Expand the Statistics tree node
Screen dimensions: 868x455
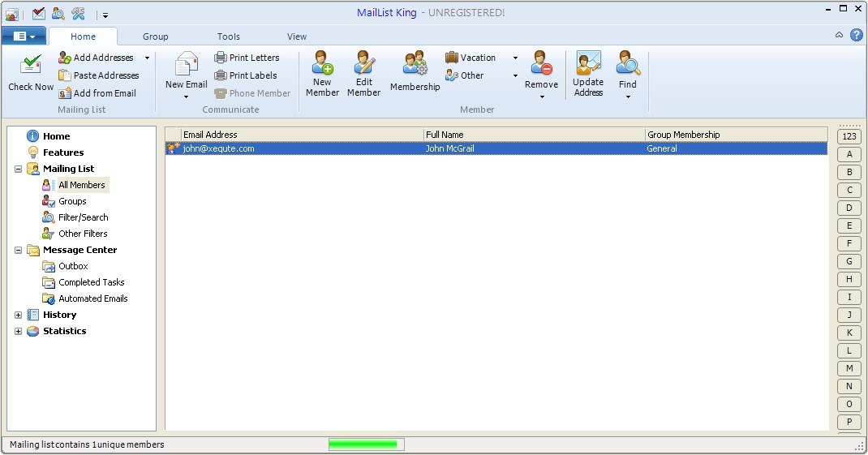point(19,331)
